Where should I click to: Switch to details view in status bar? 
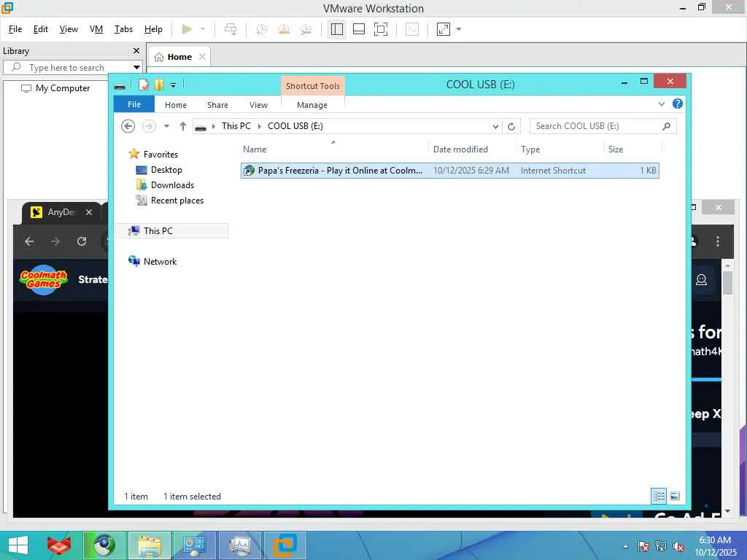659,496
